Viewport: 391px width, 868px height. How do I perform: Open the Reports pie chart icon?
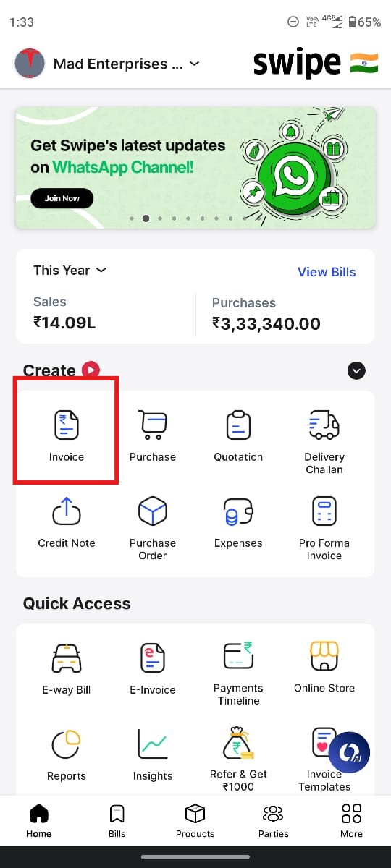pyautogui.click(x=66, y=744)
